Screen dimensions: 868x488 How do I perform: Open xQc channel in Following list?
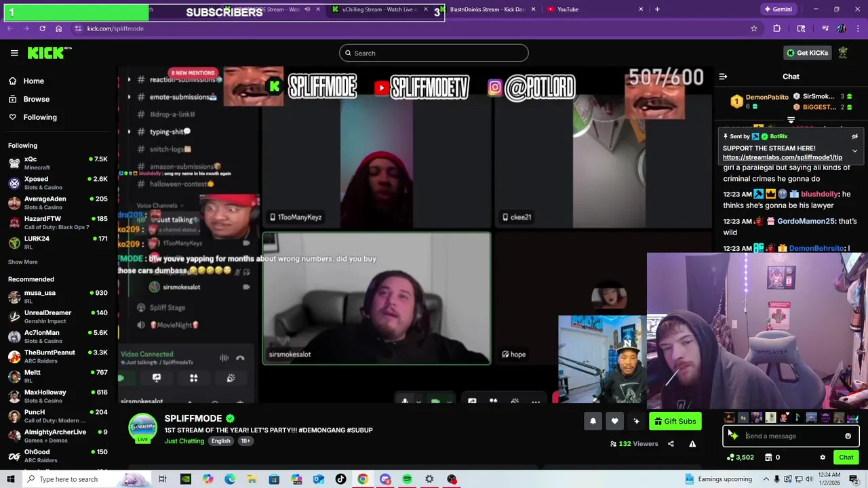coord(58,163)
